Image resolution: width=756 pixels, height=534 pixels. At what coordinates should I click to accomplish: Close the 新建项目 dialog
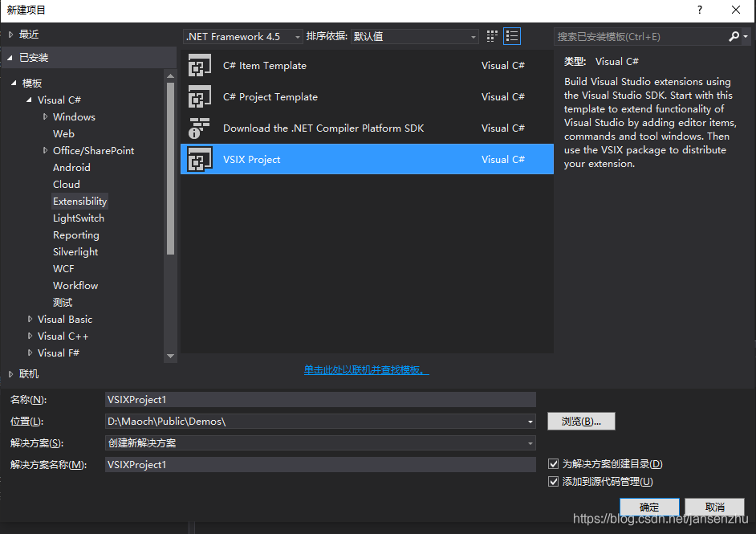736,10
